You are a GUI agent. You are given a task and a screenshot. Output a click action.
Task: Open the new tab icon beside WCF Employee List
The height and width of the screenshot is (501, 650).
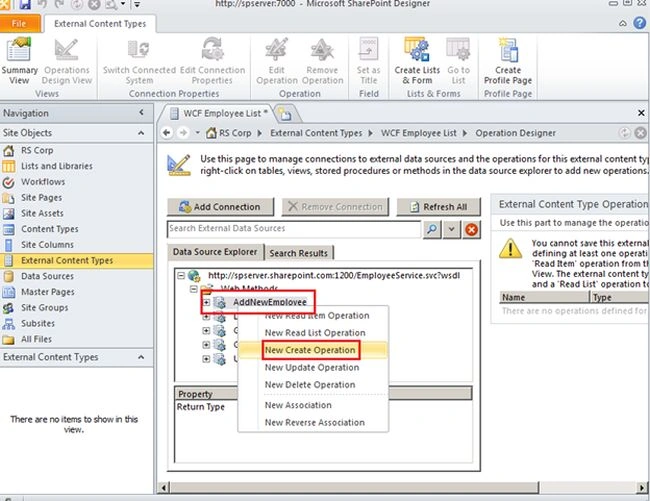pos(284,114)
